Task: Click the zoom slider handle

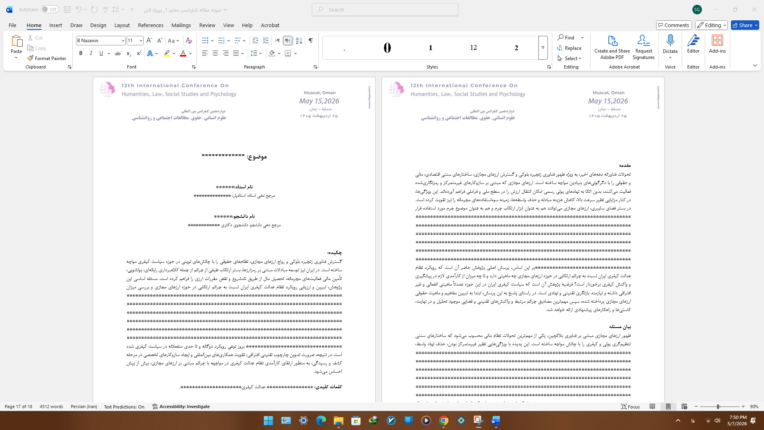Action: (x=718, y=407)
